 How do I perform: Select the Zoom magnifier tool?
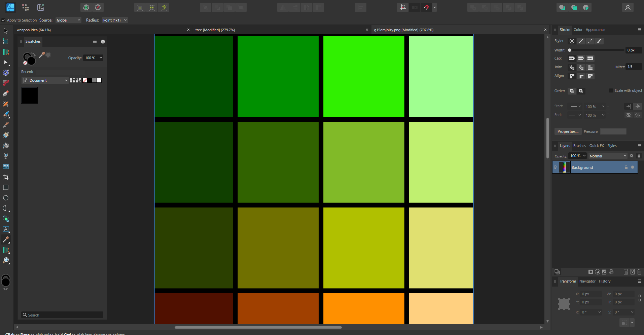(6, 260)
